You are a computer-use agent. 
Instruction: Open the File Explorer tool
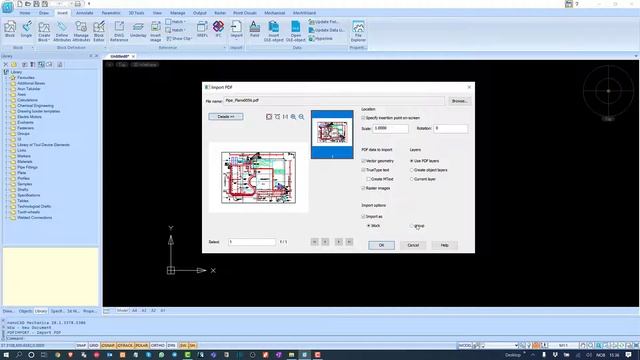[x=358, y=31]
